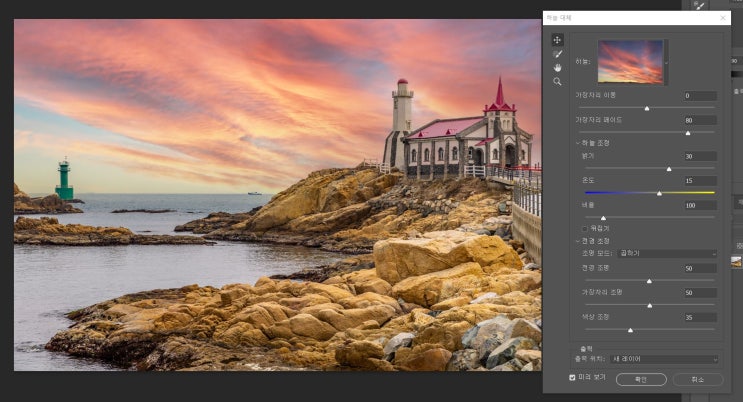This screenshot has width=743, height=402.
Task: Click the sky preview thumbnail
Action: click(630, 61)
